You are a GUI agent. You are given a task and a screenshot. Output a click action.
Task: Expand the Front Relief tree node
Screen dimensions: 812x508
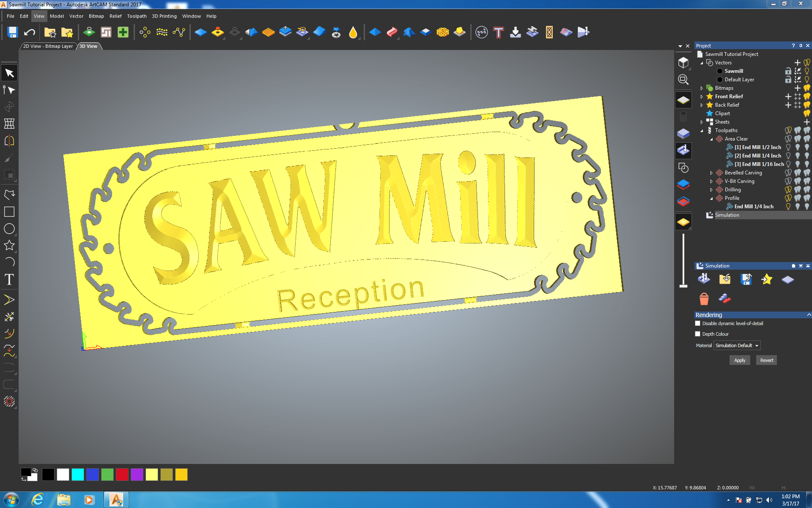pyautogui.click(x=702, y=97)
